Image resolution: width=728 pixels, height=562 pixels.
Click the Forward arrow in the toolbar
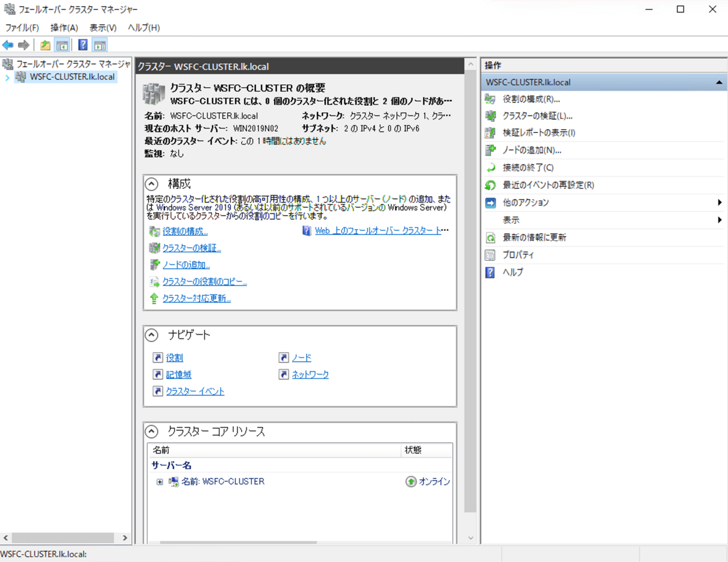23,45
